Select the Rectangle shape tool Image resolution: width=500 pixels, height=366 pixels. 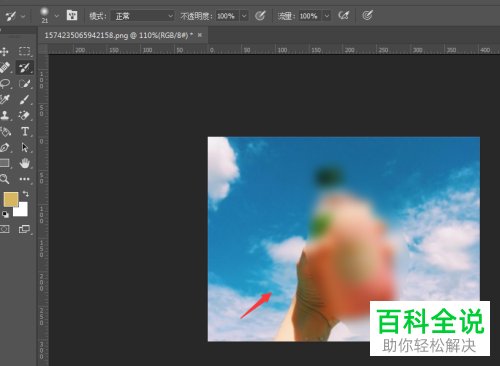(5, 163)
